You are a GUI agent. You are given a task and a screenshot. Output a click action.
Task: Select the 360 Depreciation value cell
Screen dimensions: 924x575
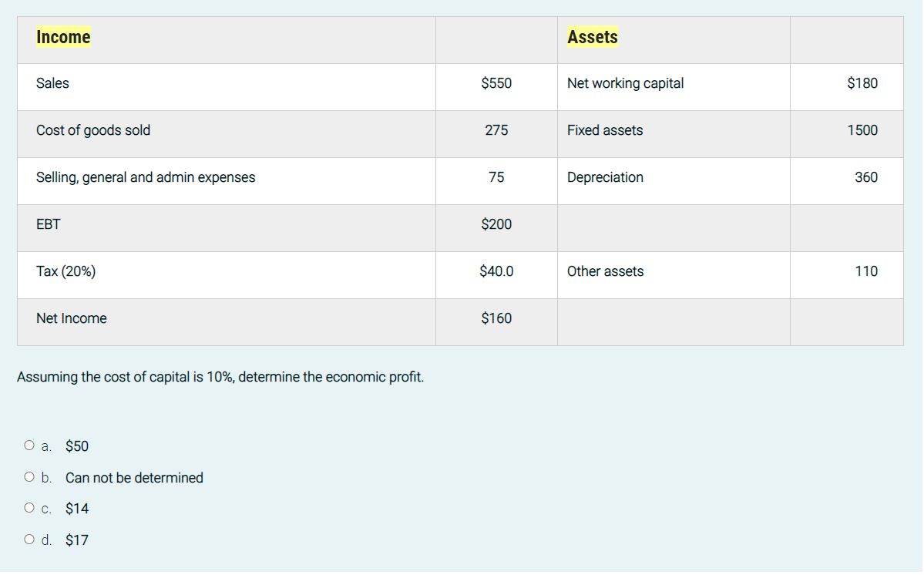tap(867, 177)
